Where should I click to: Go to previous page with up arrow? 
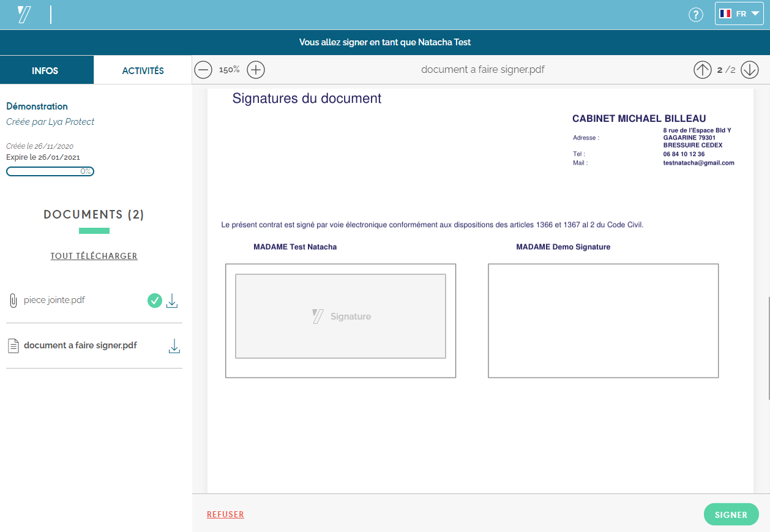point(702,70)
